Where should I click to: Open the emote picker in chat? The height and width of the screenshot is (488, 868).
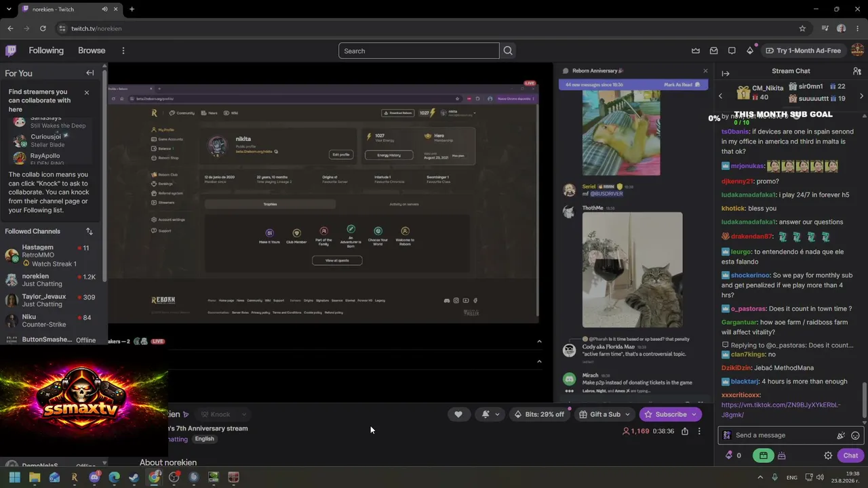point(855,436)
